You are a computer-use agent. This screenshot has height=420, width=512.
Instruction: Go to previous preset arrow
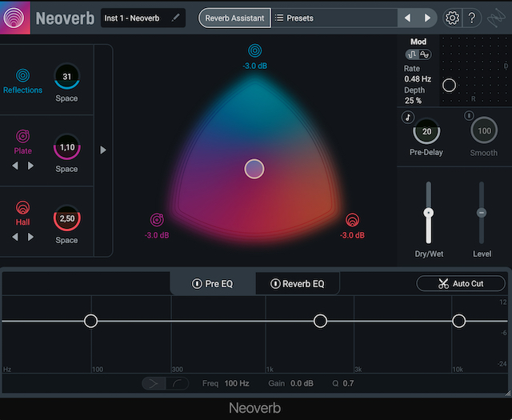coord(407,18)
